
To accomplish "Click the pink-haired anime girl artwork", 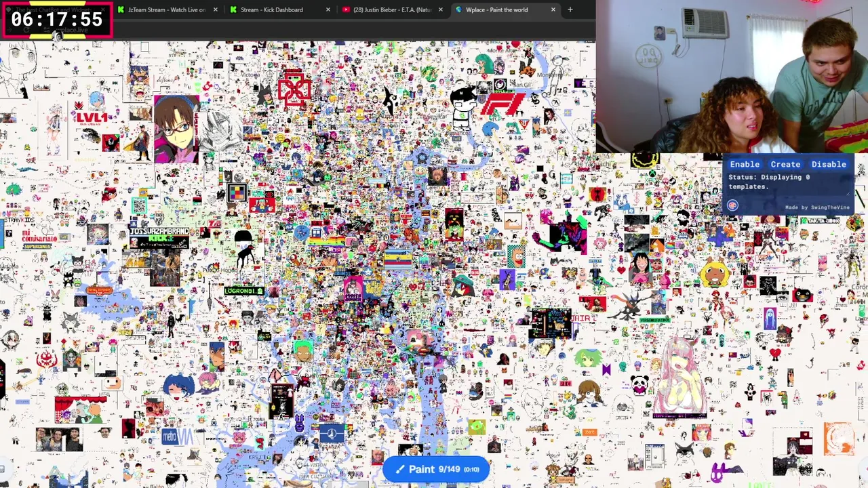I will (x=680, y=375).
